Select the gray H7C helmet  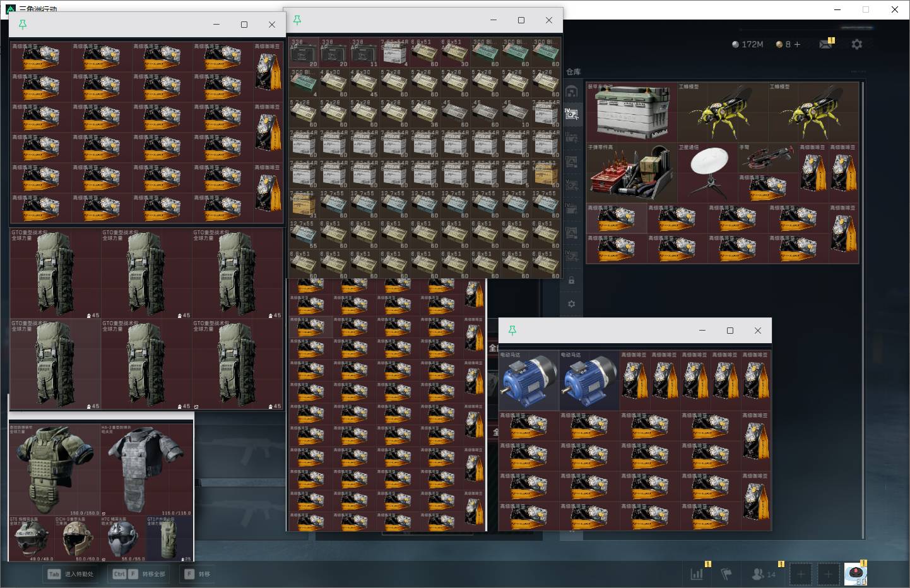click(x=123, y=539)
